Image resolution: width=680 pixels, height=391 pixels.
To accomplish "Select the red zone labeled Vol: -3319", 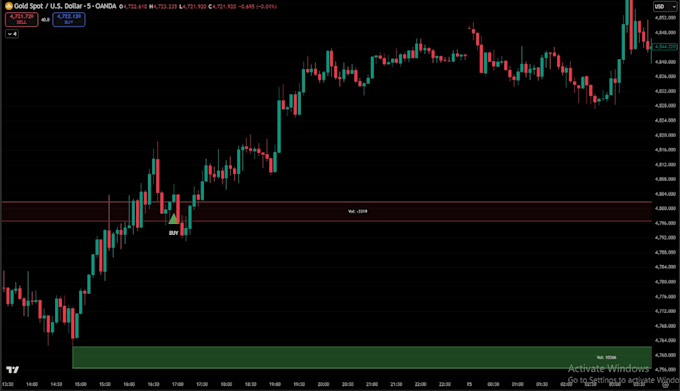I will 327,212.
